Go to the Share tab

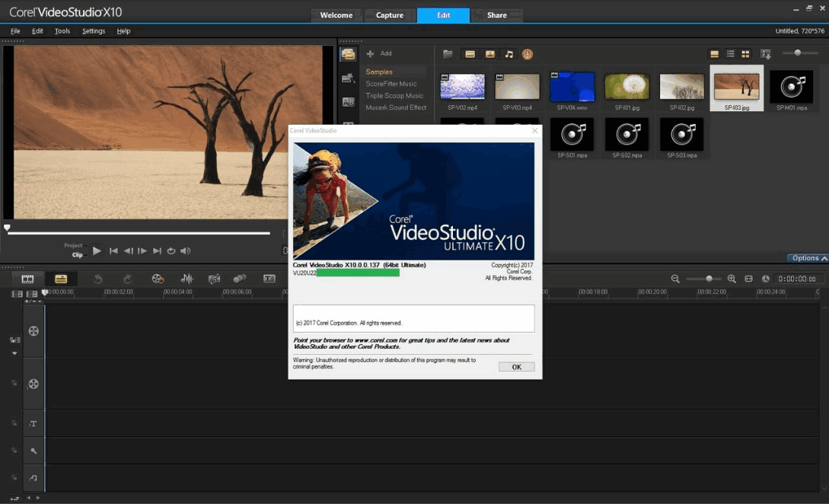496,14
